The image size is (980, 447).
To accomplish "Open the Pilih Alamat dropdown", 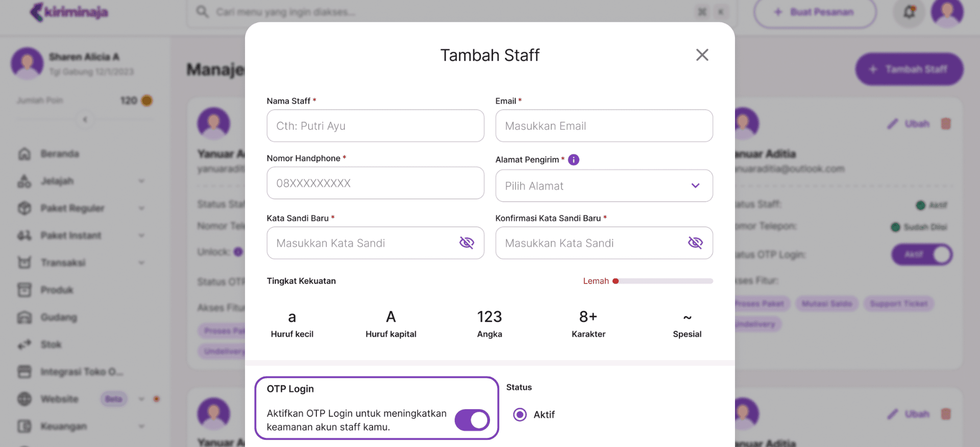I will click(x=604, y=186).
